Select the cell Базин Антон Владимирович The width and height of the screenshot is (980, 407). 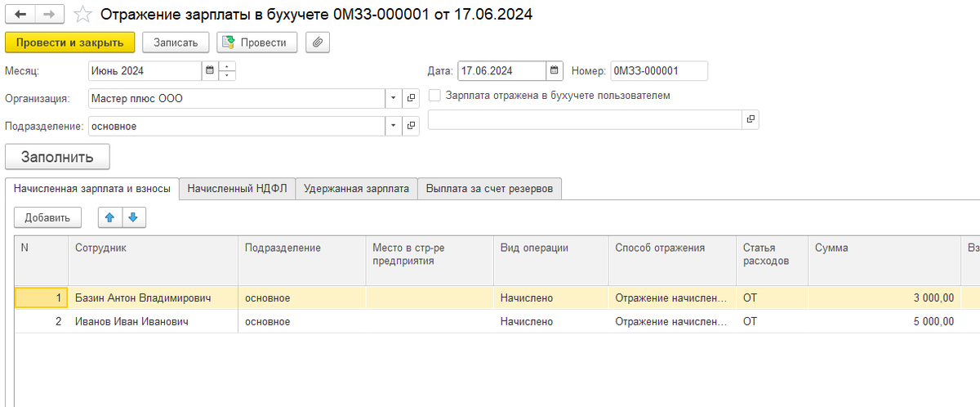coord(154,298)
